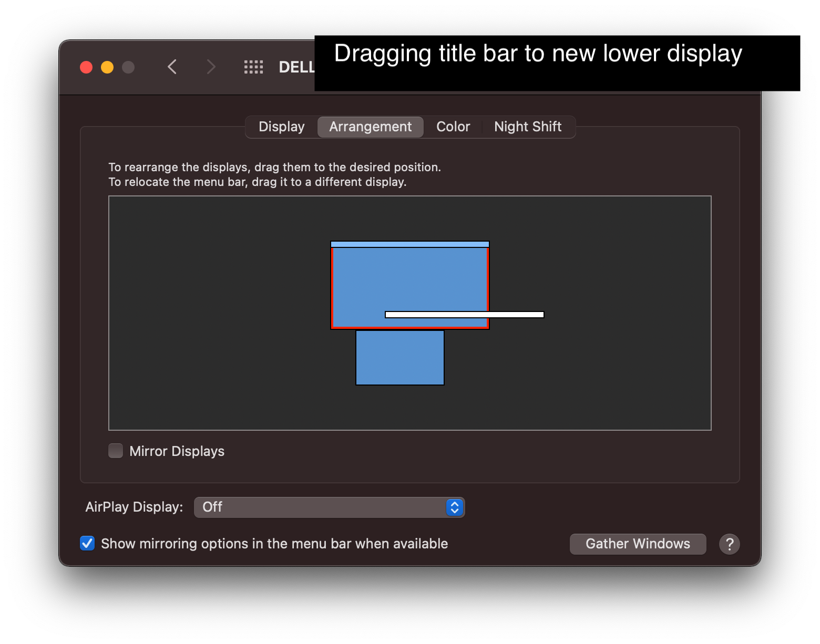Click the Gather Windows button

pyautogui.click(x=638, y=544)
